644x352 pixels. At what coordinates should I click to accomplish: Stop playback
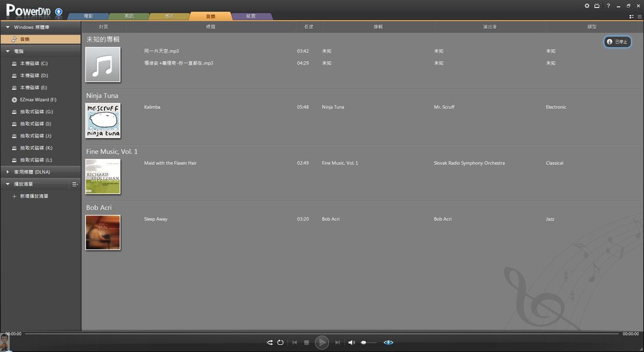[x=306, y=343]
